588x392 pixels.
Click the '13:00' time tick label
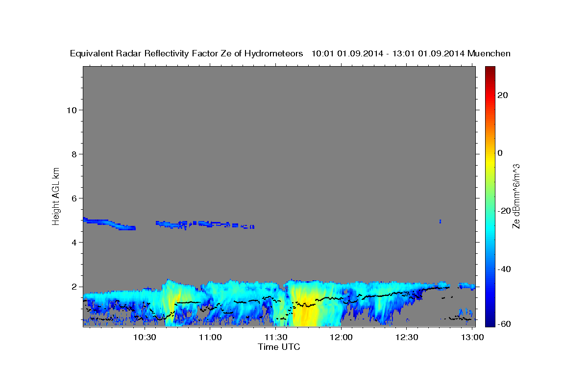[472, 337]
